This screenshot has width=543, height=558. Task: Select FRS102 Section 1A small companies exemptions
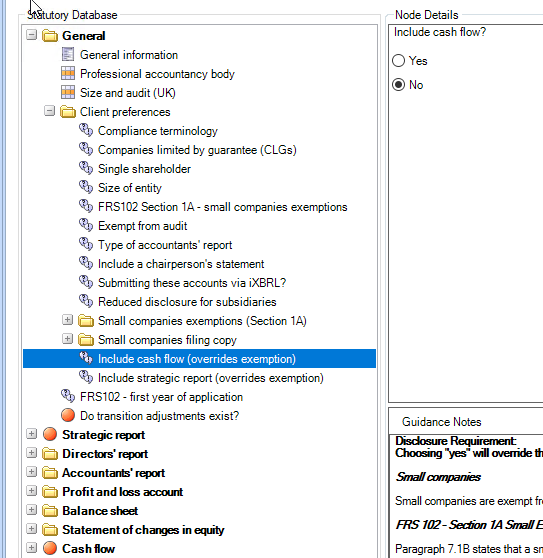tap(223, 207)
